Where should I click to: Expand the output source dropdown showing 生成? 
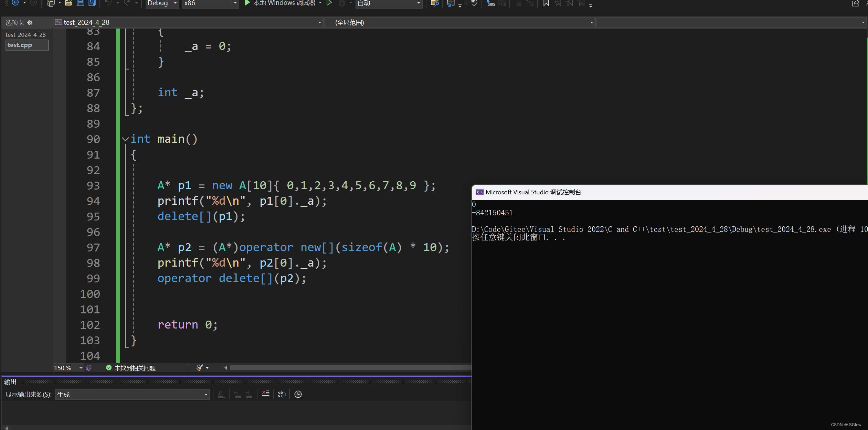206,395
